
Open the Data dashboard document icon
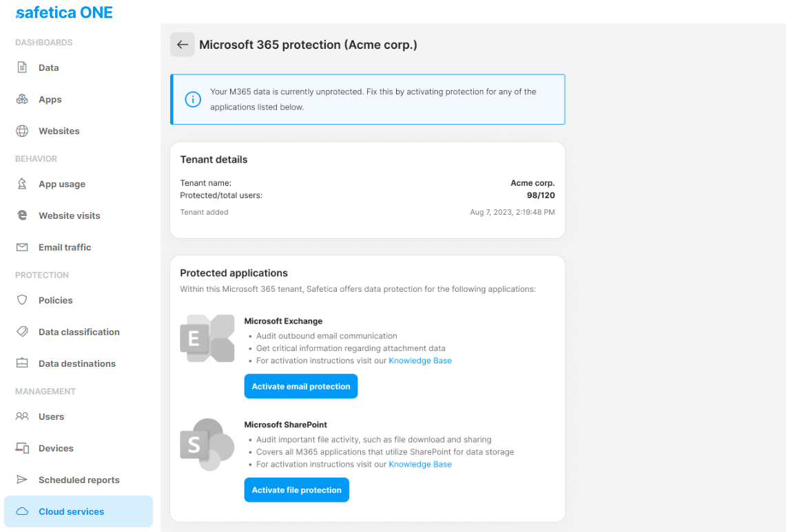23,67
